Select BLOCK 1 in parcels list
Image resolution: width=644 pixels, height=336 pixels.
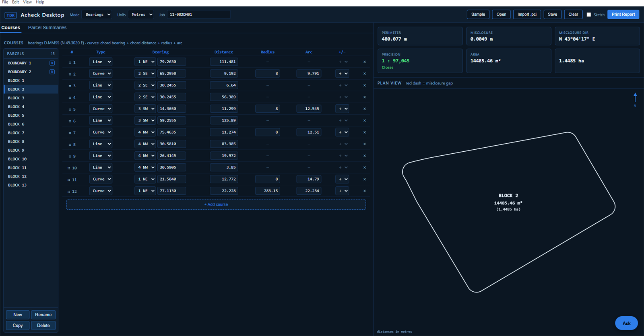point(31,81)
